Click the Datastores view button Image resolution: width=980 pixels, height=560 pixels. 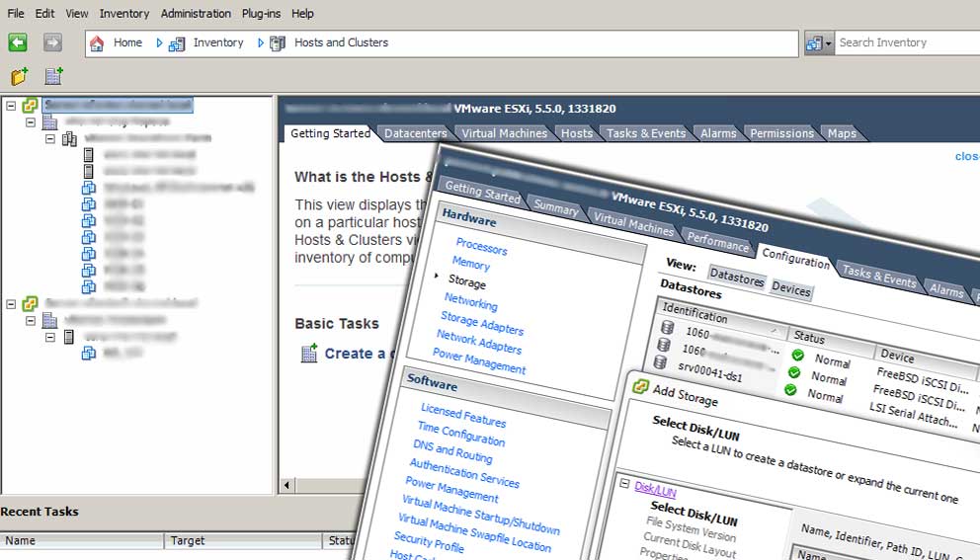pos(737,276)
